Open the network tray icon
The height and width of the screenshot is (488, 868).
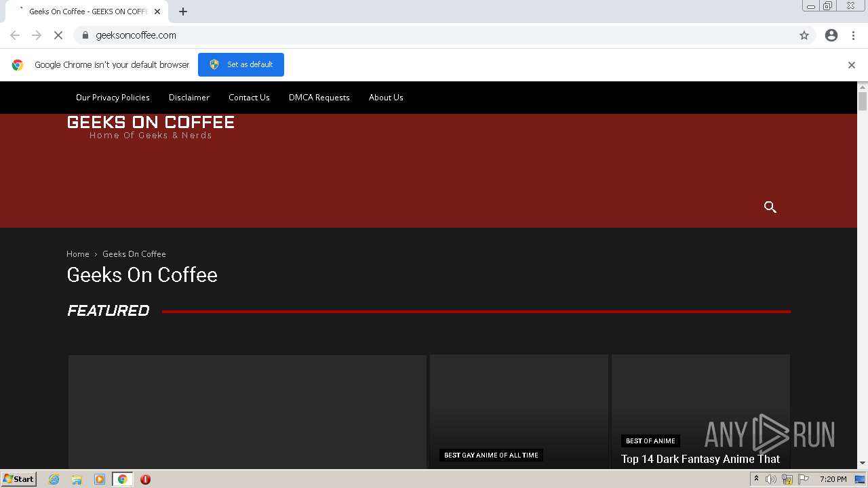(787, 479)
